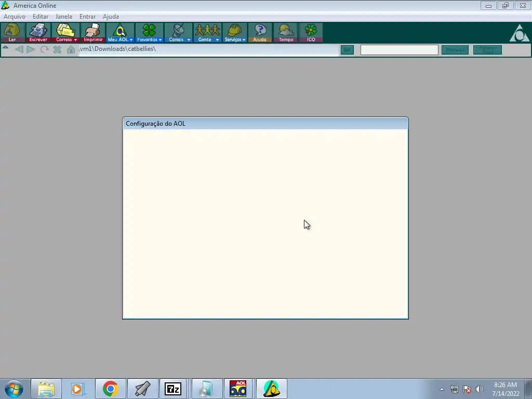
Task: Open the Ler mail toolbar icon
Action: tap(12, 33)
